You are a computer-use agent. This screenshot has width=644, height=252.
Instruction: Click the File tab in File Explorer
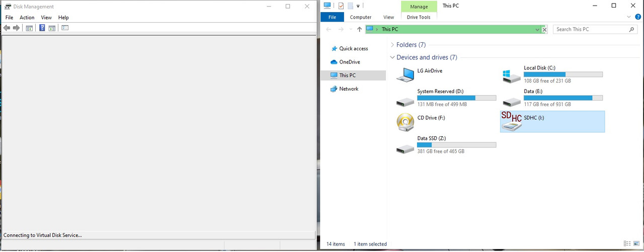pos(332,17)
